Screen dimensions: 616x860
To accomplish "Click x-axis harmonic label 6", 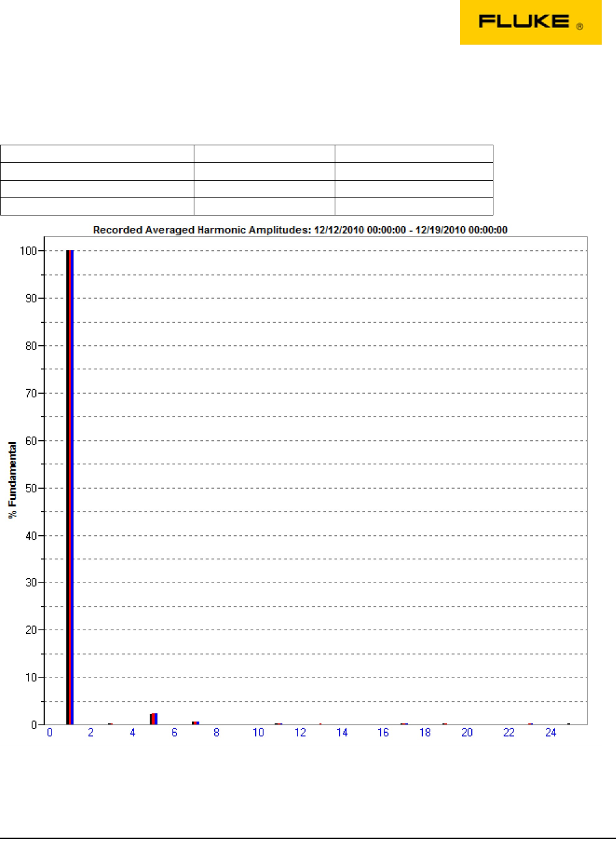I will pyautogui.click(x=174, y=733).
